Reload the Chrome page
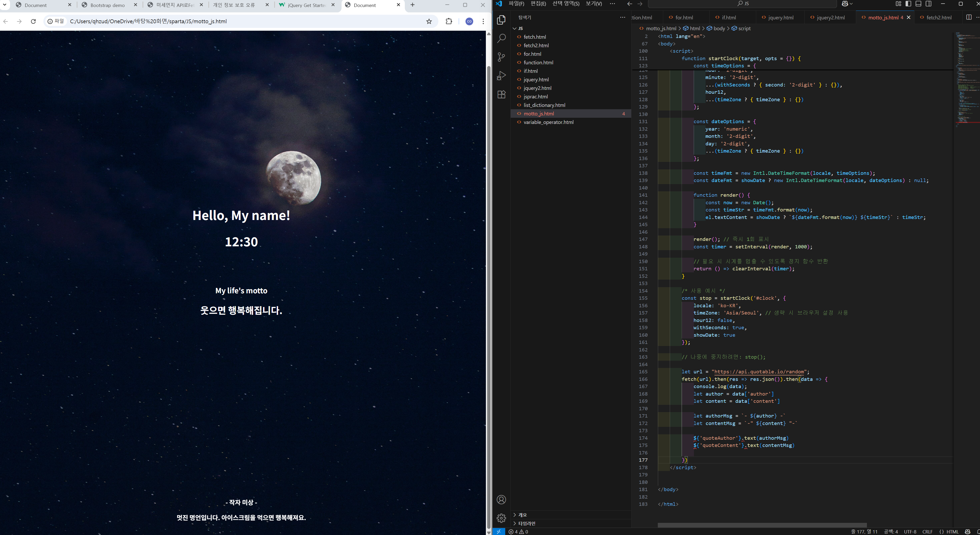Screen dimensions: 980x535 (x=34, y=21)
